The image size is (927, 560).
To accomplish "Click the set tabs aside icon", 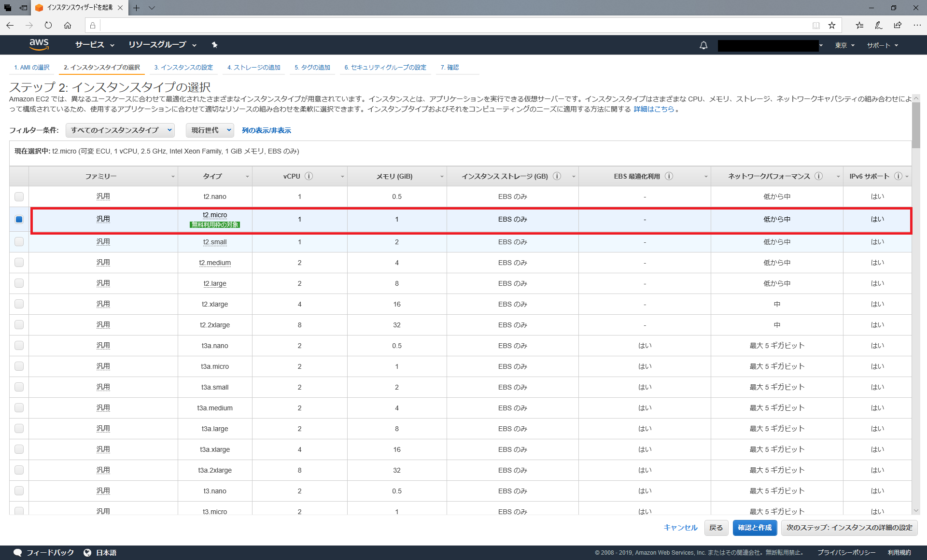I will pos(23,8).
